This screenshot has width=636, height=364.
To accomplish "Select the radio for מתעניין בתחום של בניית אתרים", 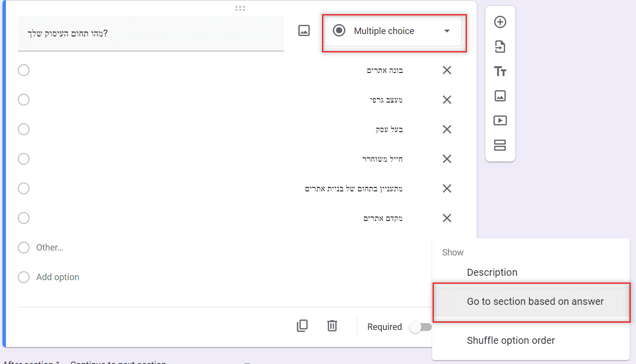I will pyautogui.click(x=24, y=188).
